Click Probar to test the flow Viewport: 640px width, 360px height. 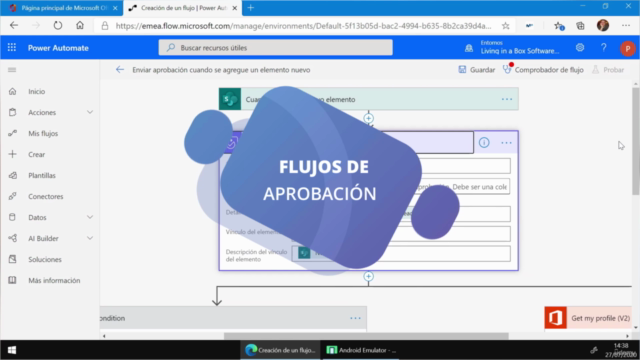click(x=608, y=70)
